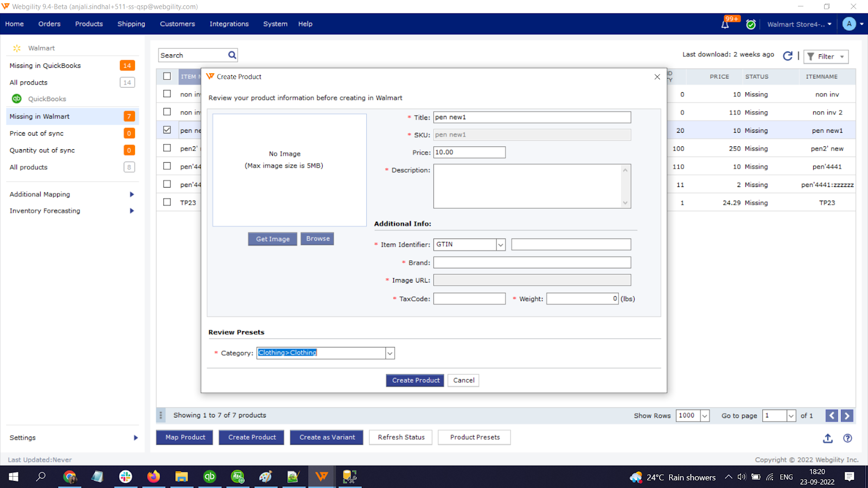Open the Orders menu
Viewport: 868px width, 488px height.
49,24
